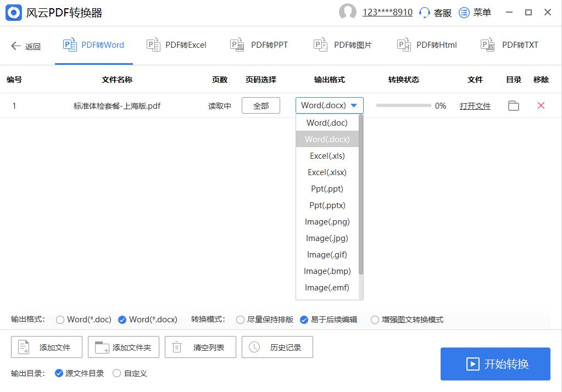Viewport: 562px width, 392px height.
Task: Open the 菜单 menu icon
Action: (x=464, y=12)
